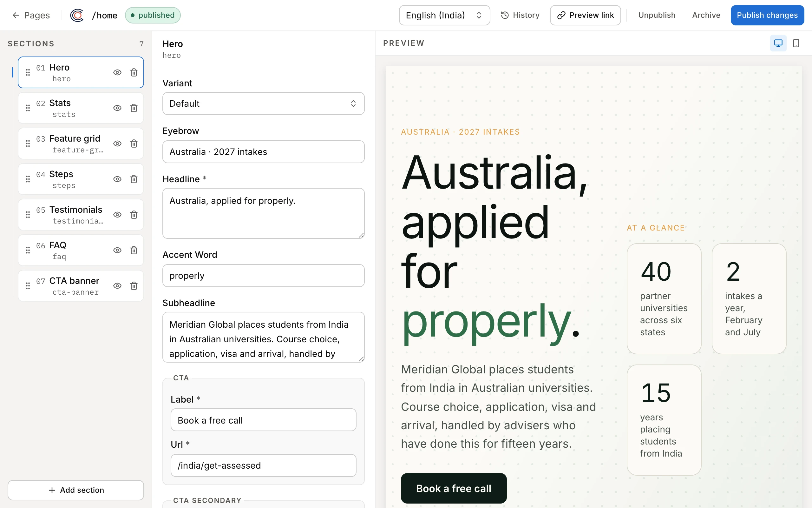Image resolution: width=812 pixels, height=508 pixels.
Task: Delete the Hero section with trash icon
Action: click(x=134, y=73)
